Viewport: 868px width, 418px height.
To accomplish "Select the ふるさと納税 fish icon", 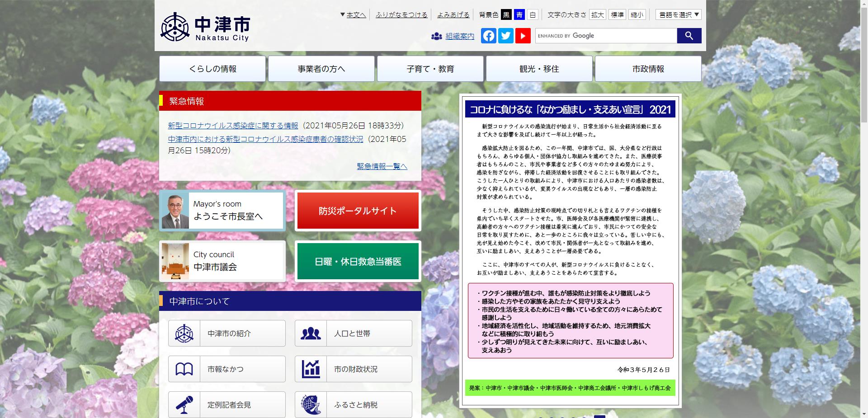I will tap(310, 404).
